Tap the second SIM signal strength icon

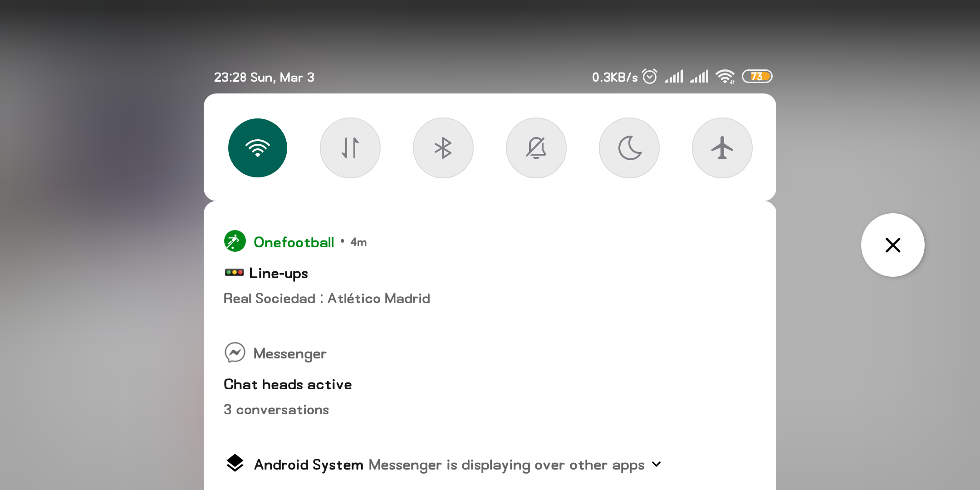tap(699, 76)
